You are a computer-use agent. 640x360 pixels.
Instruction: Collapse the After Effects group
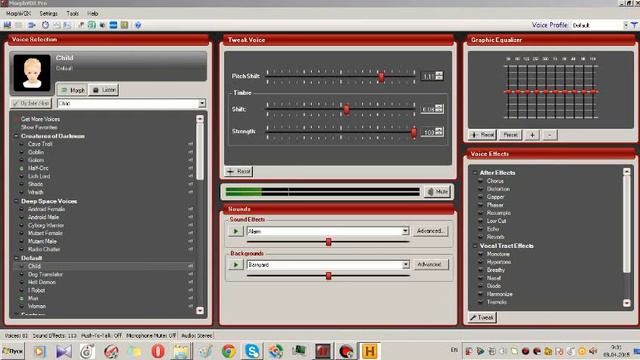[x=475, y=173]
